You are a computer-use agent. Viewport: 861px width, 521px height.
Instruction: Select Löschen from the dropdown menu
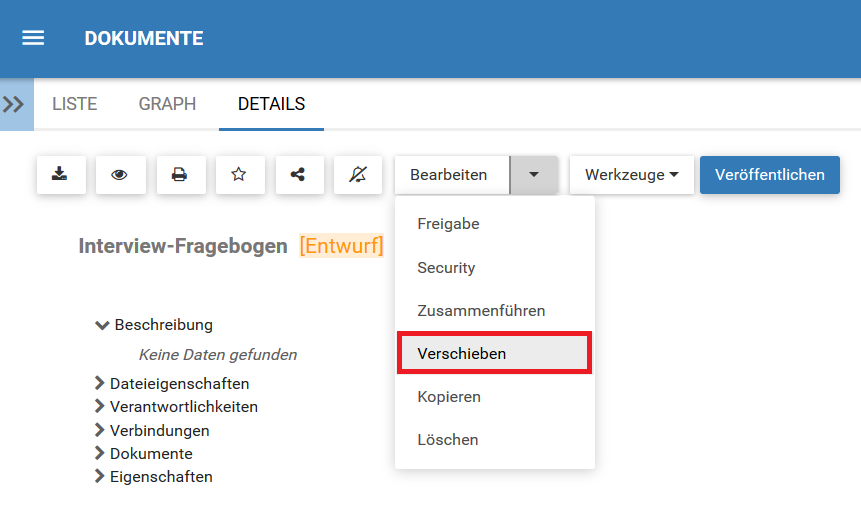[x=448, y=440]
